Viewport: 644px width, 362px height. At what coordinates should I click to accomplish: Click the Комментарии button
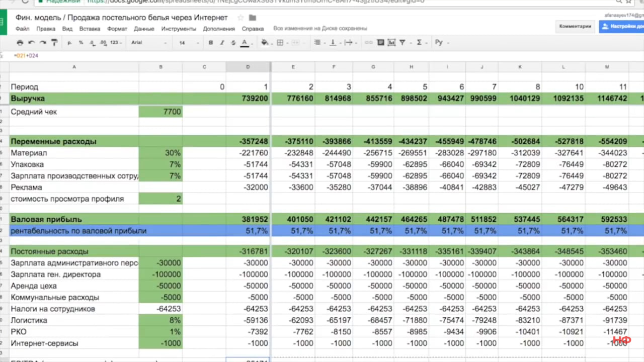(575, 26)
